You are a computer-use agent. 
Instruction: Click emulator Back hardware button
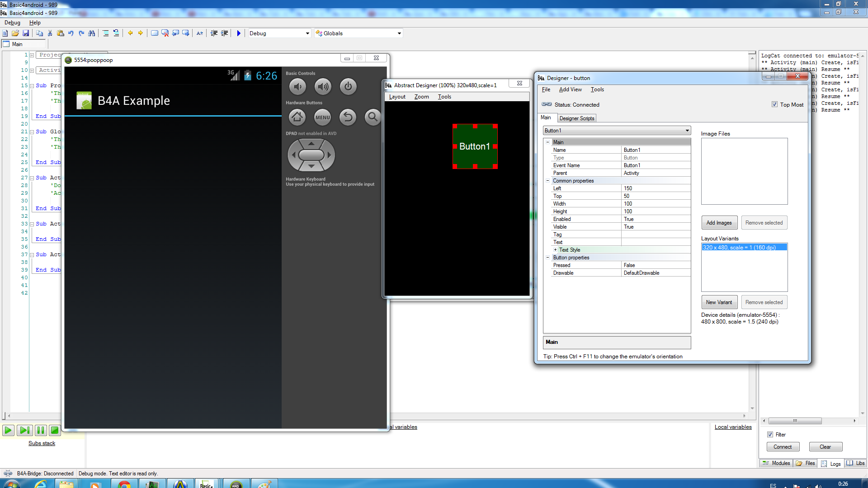(348, 117)
